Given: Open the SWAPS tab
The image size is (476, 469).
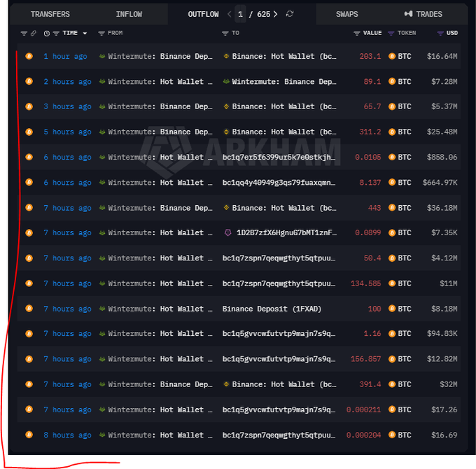Looking at the screenshot, I should 346,14.
